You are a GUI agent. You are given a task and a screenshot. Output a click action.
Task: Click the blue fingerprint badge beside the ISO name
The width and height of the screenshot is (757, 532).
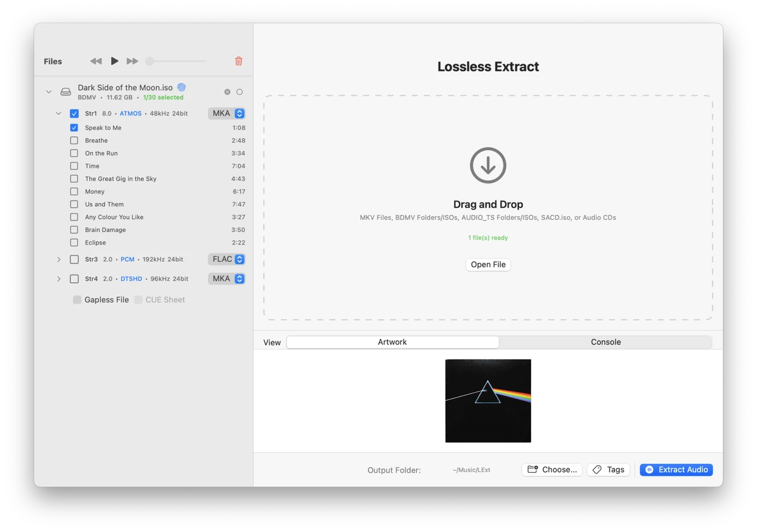[x=181, y=87]
